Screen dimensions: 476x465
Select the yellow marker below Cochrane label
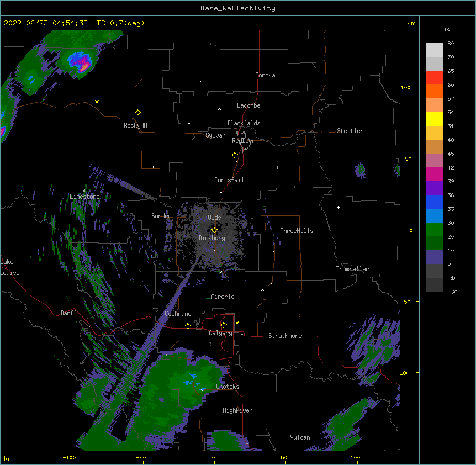[188, 326]
